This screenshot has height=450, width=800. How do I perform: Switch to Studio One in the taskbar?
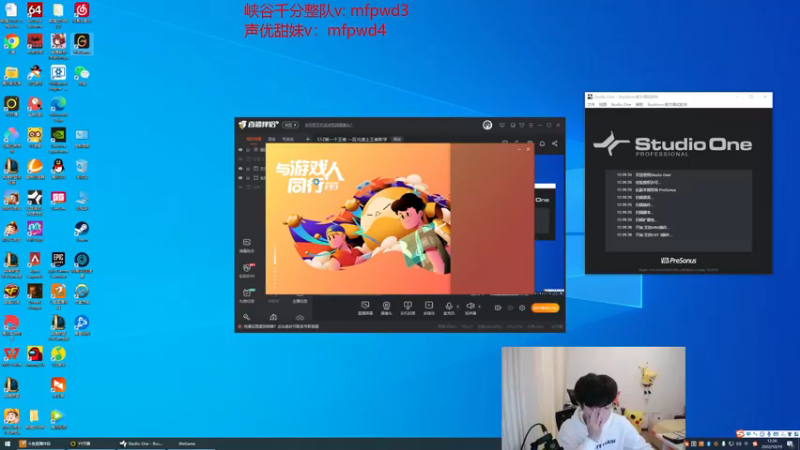pyautogui.click(x=141, y=444)
